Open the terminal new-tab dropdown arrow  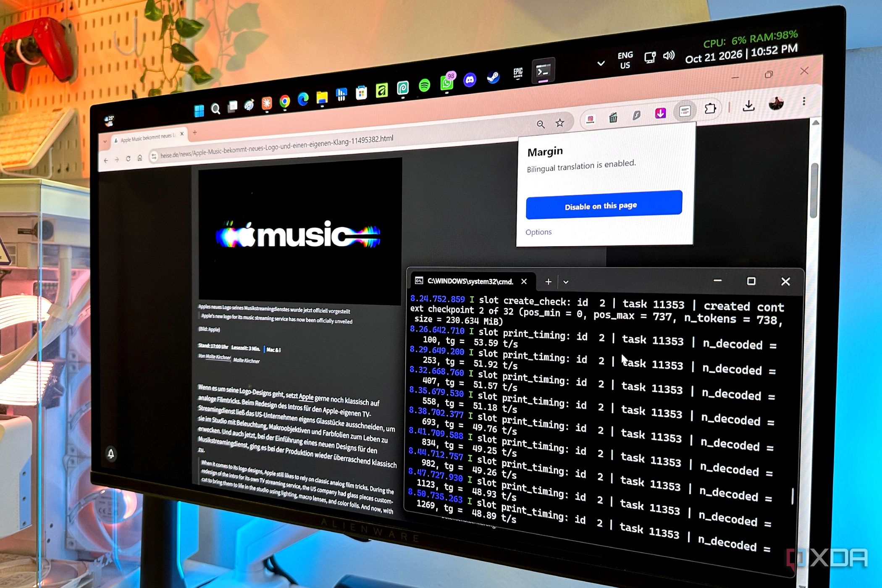[x=566, y=282]
